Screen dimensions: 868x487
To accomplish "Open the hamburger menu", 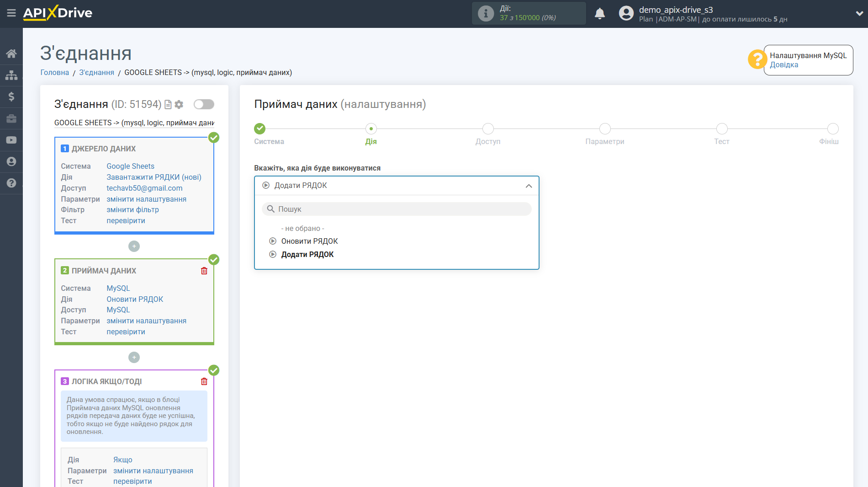I will (x=11, y=13).
